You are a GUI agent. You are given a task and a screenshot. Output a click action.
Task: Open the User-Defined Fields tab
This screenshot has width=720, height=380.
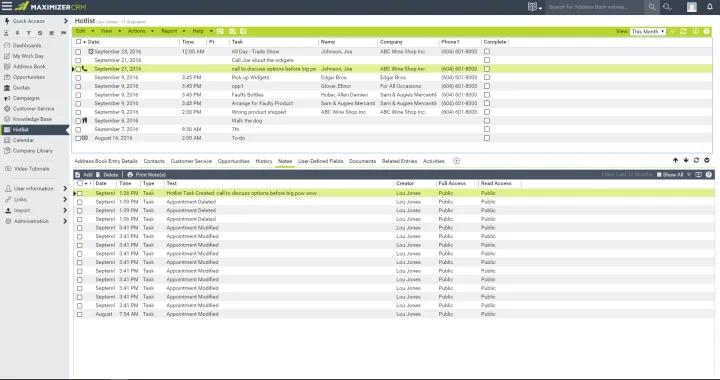tap(321, 161)
